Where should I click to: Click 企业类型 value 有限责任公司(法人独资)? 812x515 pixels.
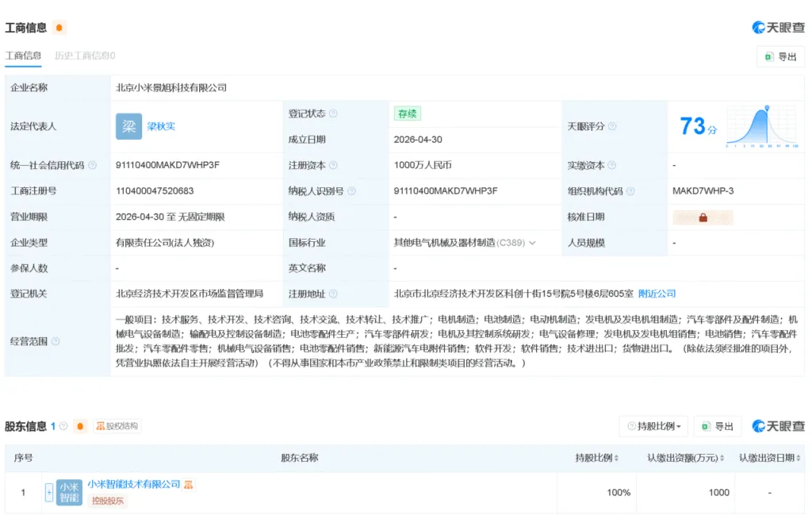coord(165,243)
